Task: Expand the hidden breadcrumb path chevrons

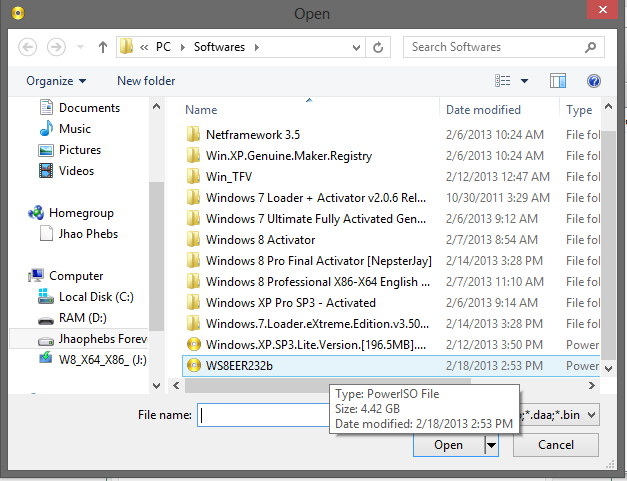Action: pyautogui.click(x=144, y=48)
